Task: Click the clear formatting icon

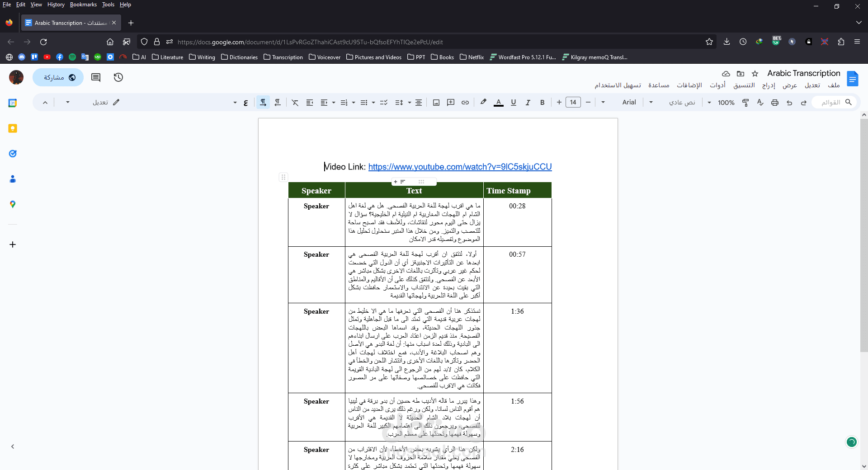Action: point(295,103)
